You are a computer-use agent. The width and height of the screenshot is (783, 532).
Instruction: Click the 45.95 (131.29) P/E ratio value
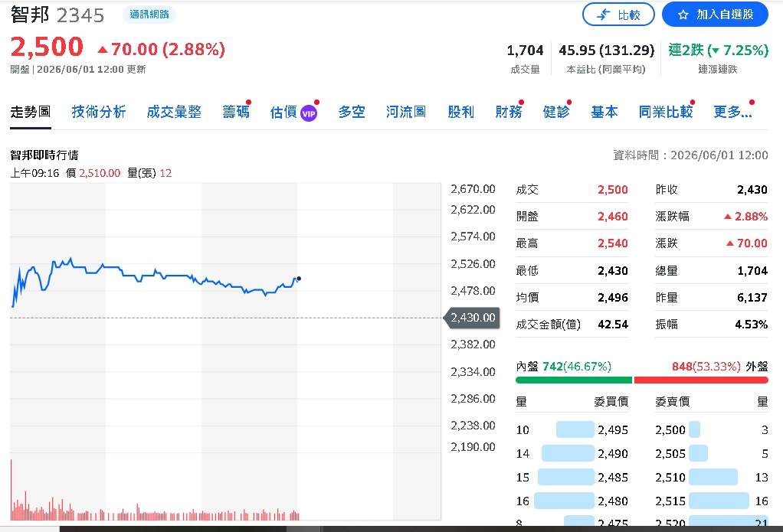click(x=606, y=51)
